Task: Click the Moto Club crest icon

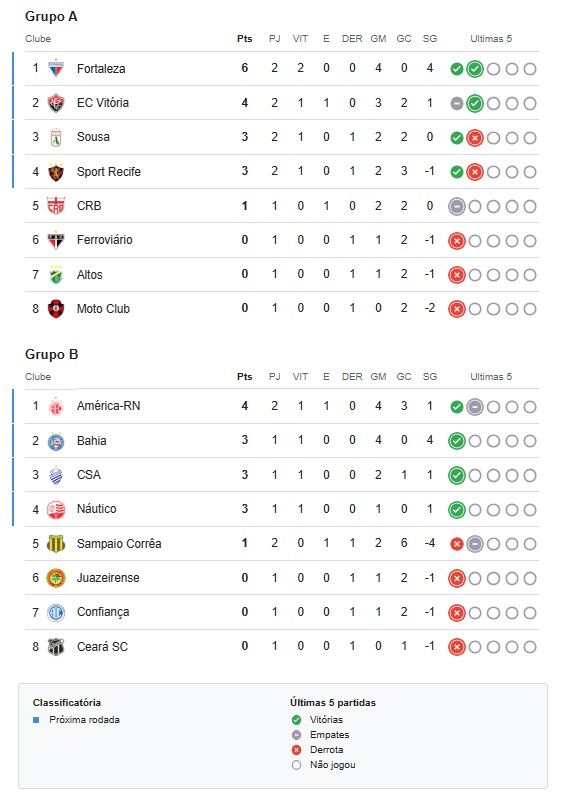Action: click(56, 309)
